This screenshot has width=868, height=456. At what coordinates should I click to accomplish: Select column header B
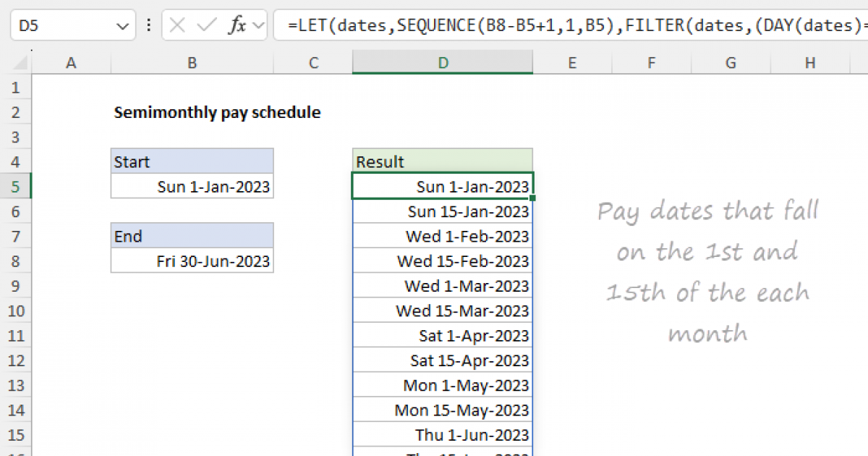pyautogui.click(x=191, y=63)
